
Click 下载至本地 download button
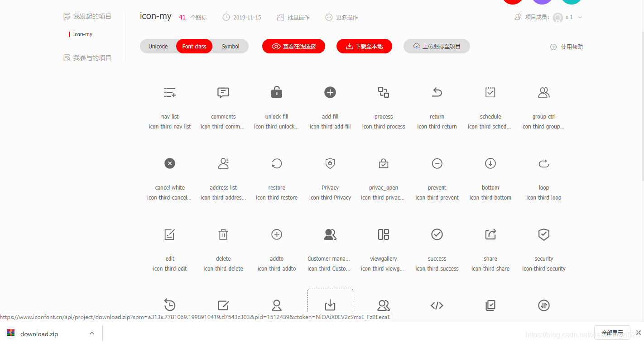364,46
